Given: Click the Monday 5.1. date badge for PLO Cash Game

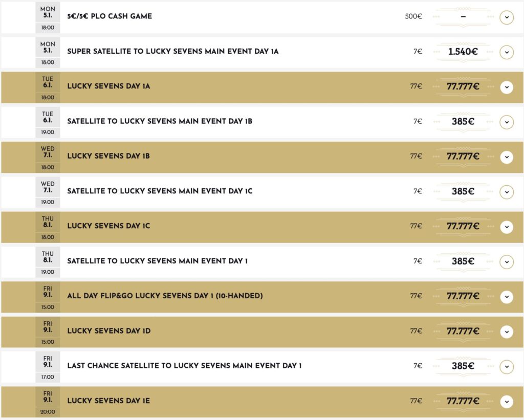Looking at the screenshot, I should point(48,12).
